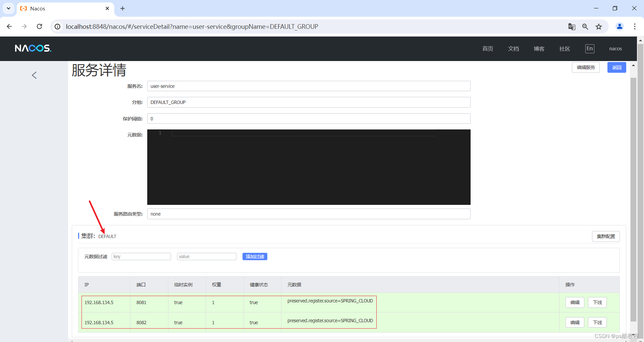Open 博客 in the top nav
Viewport: 644px width, 342px height.
click(539, 49)
